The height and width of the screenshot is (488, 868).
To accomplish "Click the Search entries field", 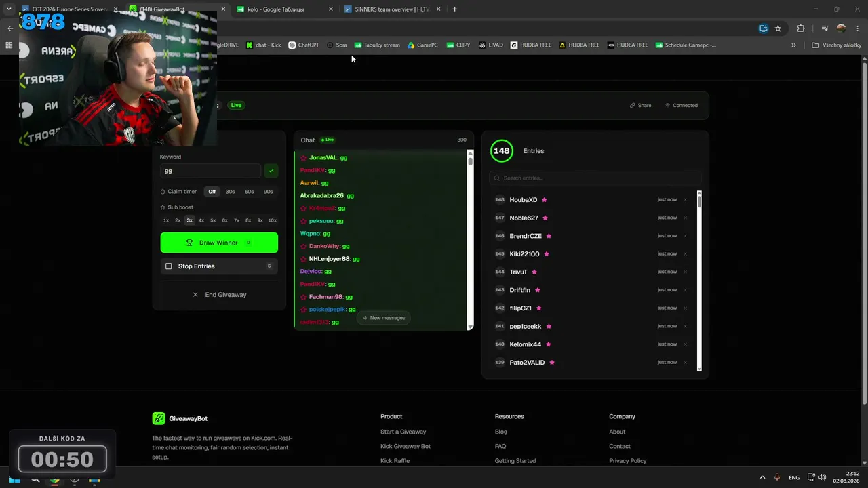I will click(x=595, y=178).
